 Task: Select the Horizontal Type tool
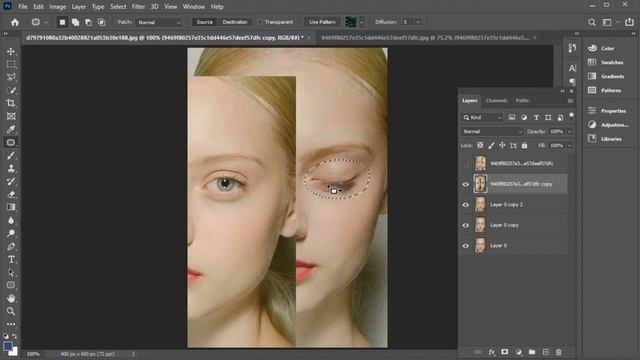11,259
